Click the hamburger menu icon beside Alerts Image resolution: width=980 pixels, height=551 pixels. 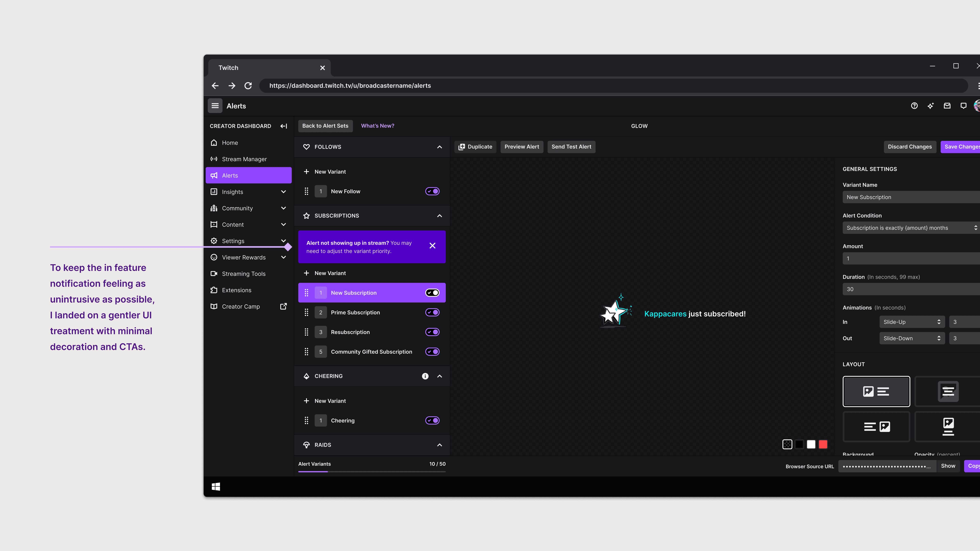(215, 106)
